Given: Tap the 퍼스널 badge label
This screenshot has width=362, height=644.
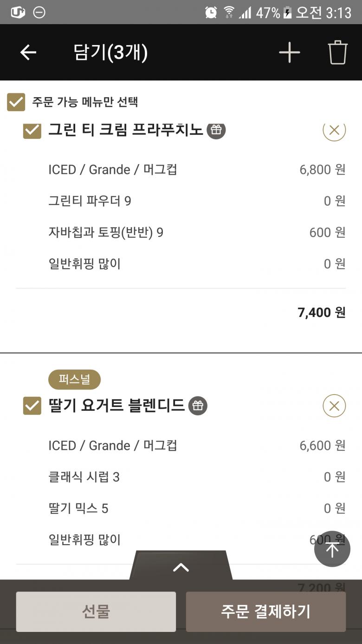Looking at the screenshot, I should pyautogui.click(x=74, y=380).
